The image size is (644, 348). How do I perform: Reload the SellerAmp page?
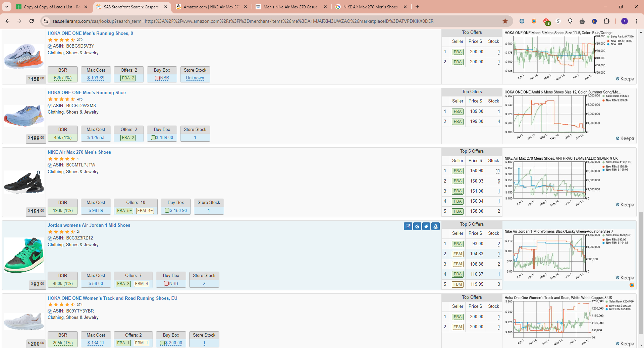[32, 21]
